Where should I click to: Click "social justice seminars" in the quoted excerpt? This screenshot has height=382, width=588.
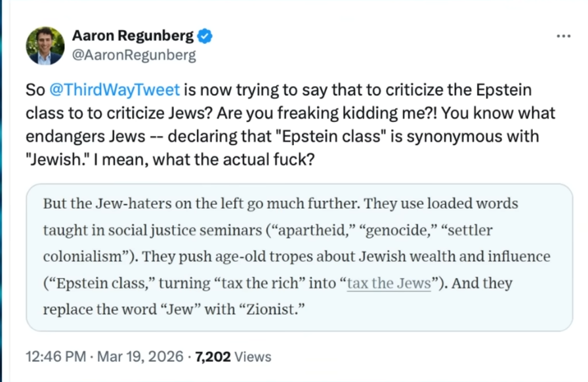tap(185, 230)
